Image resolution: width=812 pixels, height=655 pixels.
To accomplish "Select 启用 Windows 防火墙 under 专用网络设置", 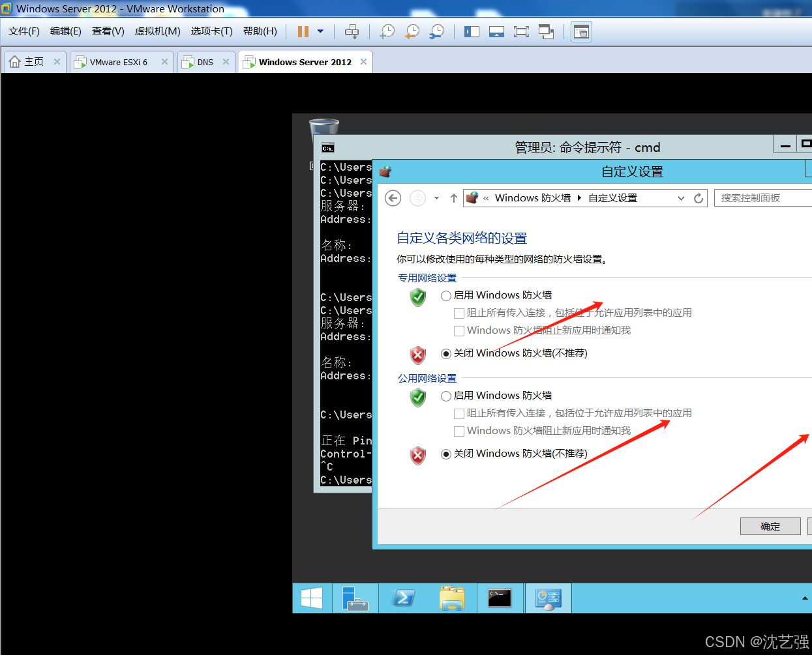I will tap(446, 296).
